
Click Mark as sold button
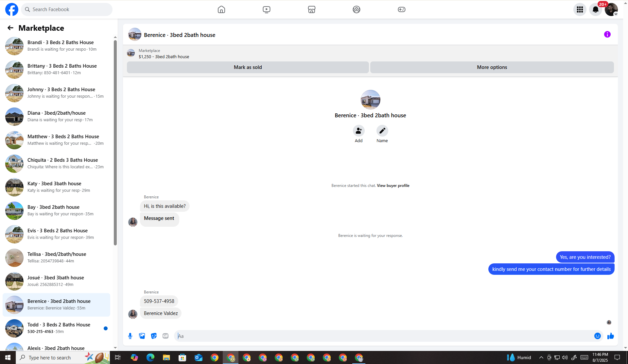coord(248,67)
